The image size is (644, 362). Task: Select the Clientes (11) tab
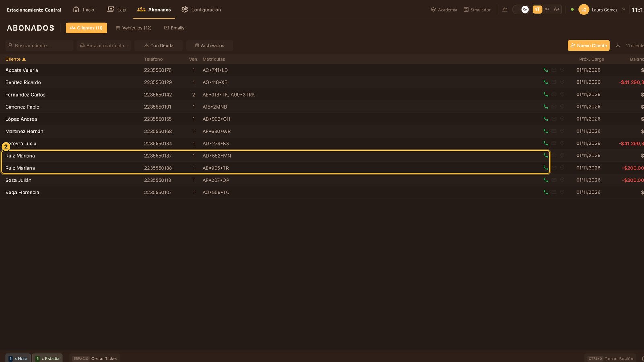(87, 28)
